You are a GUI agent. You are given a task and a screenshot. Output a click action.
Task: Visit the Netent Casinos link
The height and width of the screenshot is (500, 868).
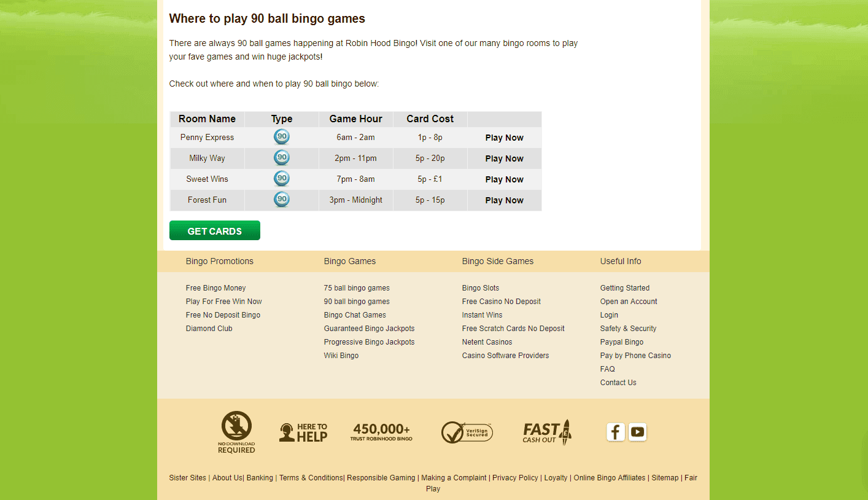click(x=487, y=342)
